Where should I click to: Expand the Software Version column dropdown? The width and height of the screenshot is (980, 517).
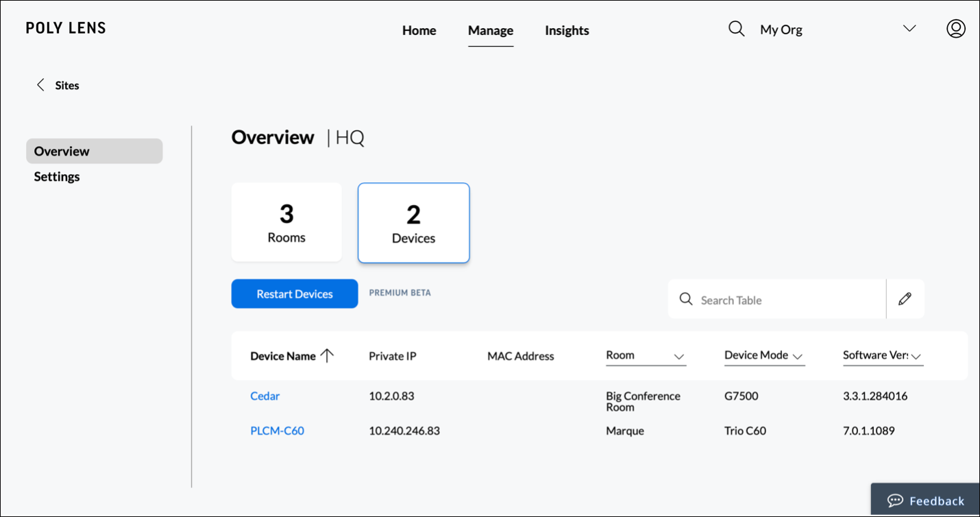tap(916, 357)
